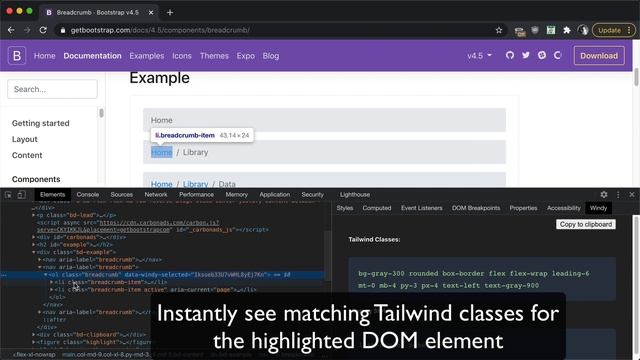Open the Home nav link
The image size is (640, 360).
click(44, 56)
